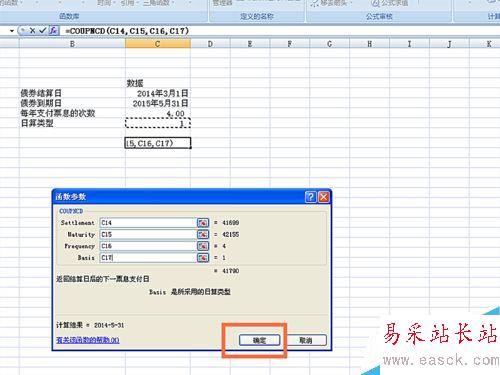
Task: Click cell with 2014年3月1日
Action: click(158, 93)
